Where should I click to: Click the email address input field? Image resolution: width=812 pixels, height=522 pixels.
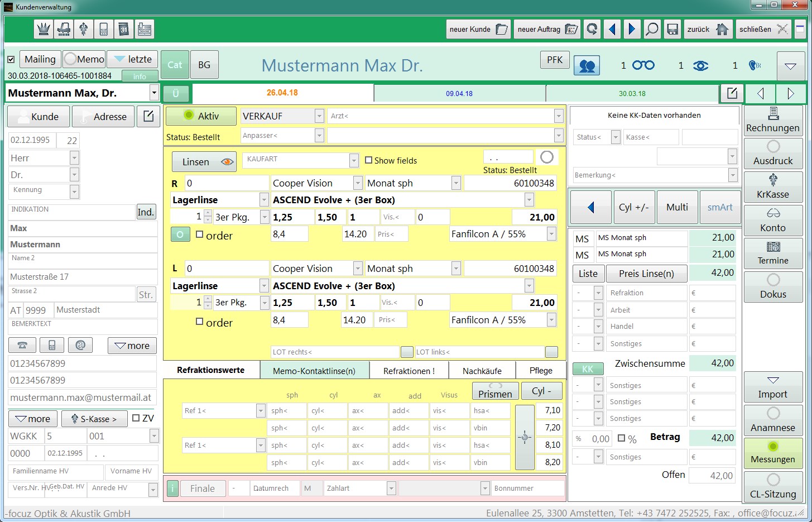pos(82,398)
